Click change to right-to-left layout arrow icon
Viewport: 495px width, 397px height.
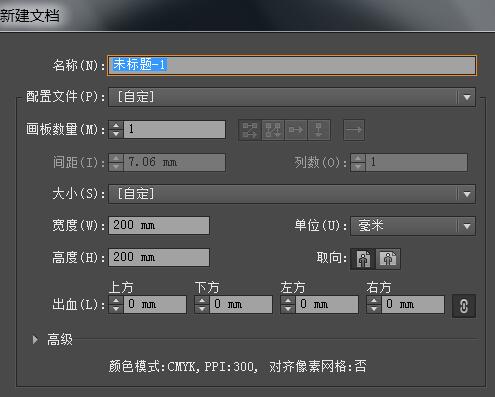354,130
